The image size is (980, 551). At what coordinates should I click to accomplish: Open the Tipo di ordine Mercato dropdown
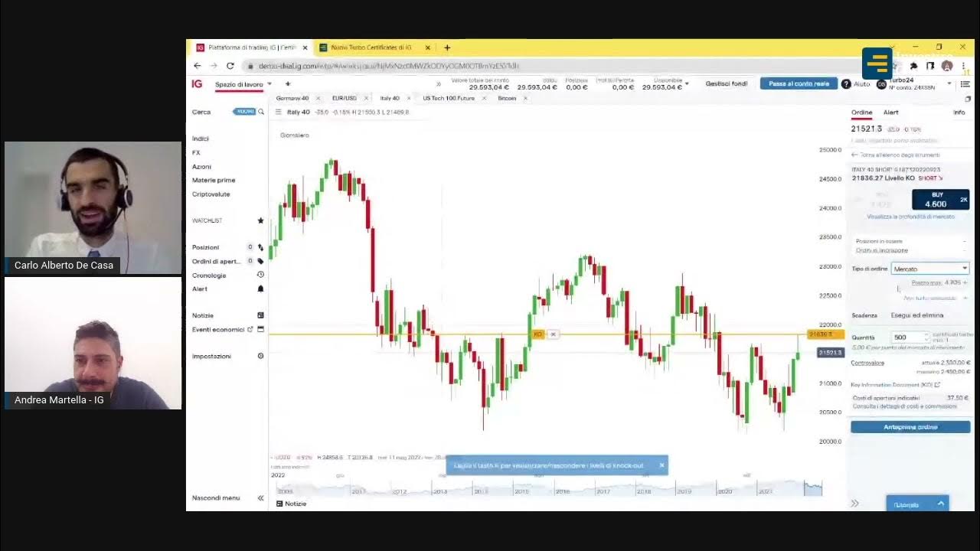(930, 269)
